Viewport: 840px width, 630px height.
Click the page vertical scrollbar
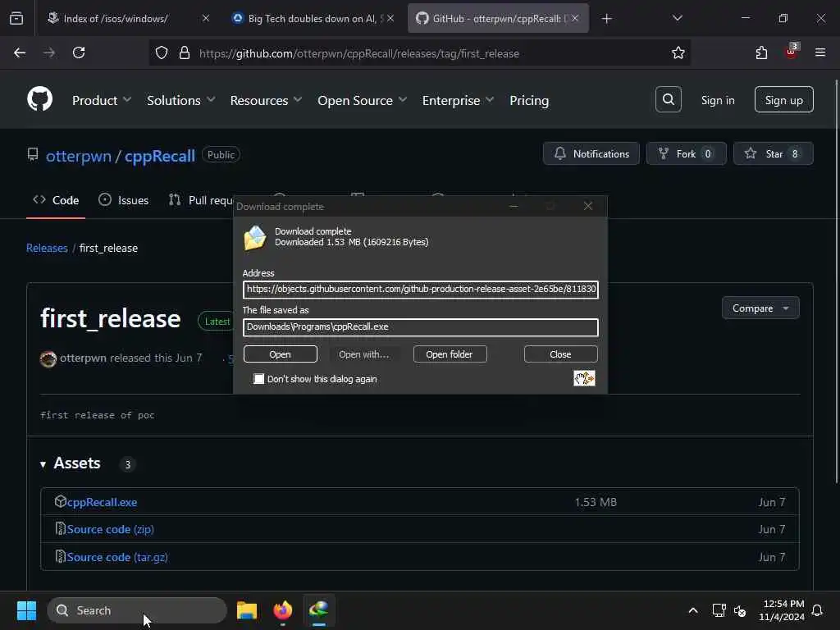836,281
